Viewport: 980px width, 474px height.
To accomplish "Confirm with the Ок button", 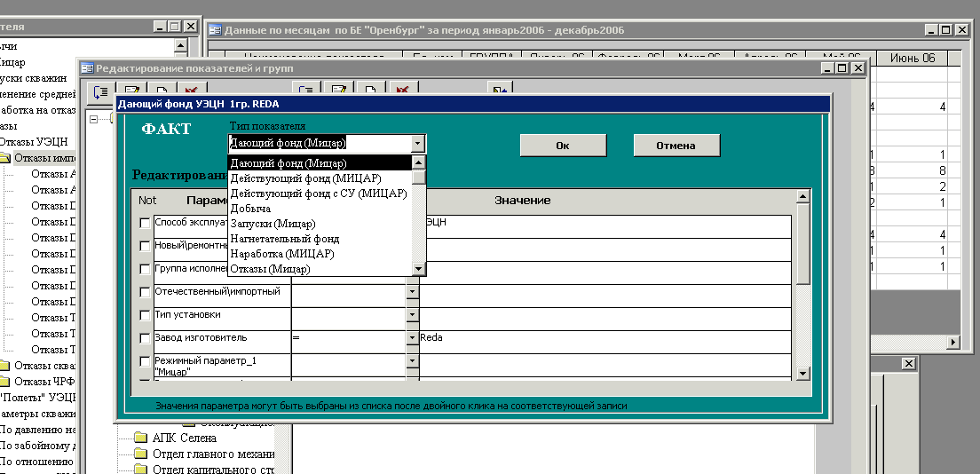I will pos(563,145).
